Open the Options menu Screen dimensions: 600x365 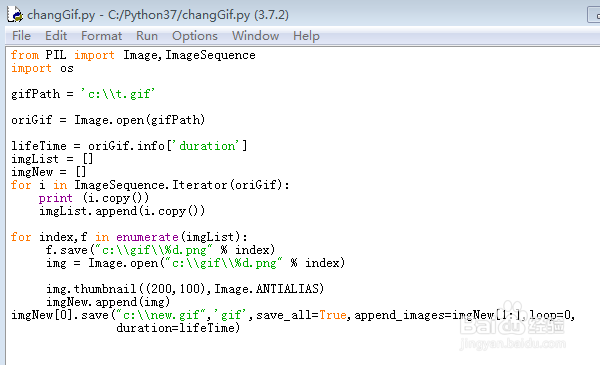(195, 36)
